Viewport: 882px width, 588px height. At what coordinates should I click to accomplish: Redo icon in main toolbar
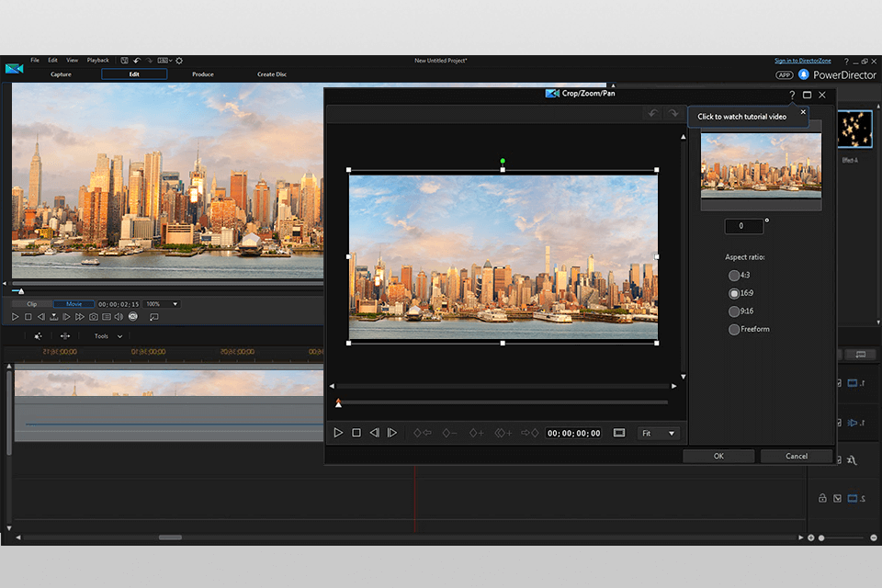pos(149,61)
